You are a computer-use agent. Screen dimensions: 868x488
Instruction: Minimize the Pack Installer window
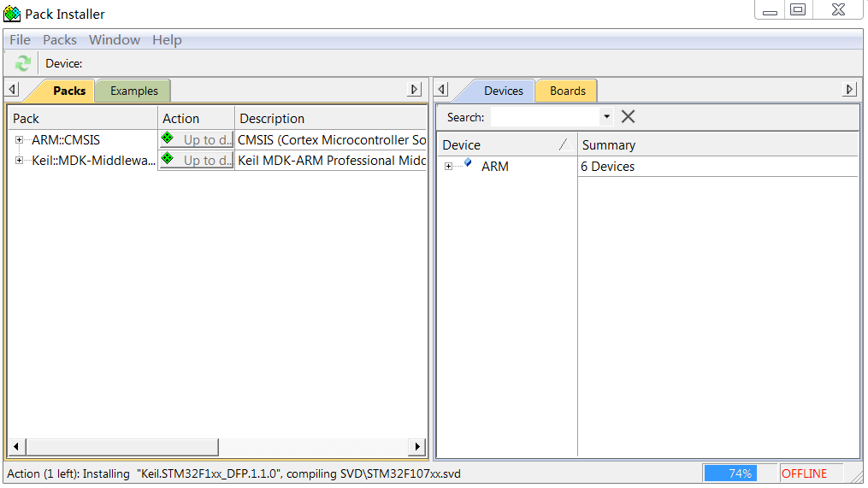[770, 10]
